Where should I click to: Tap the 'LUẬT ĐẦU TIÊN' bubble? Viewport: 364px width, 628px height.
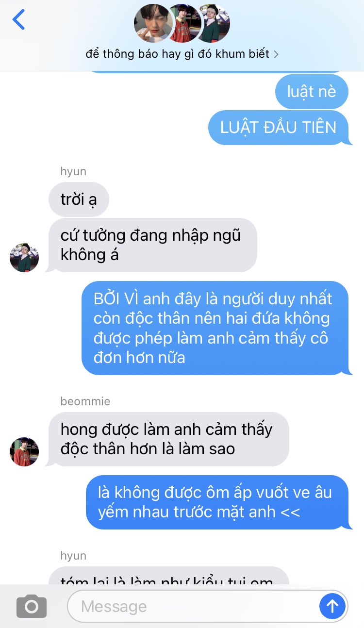tap(279, 128)
